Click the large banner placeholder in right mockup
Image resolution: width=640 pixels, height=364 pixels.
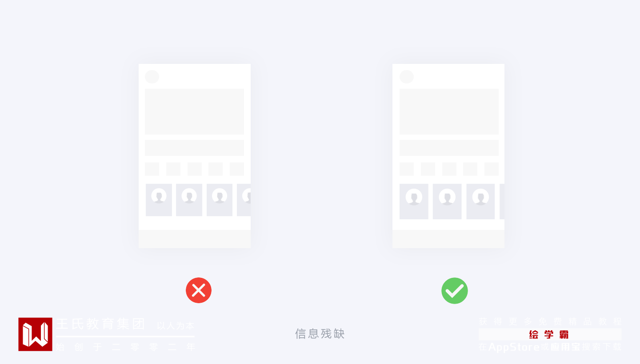(449, 111)
